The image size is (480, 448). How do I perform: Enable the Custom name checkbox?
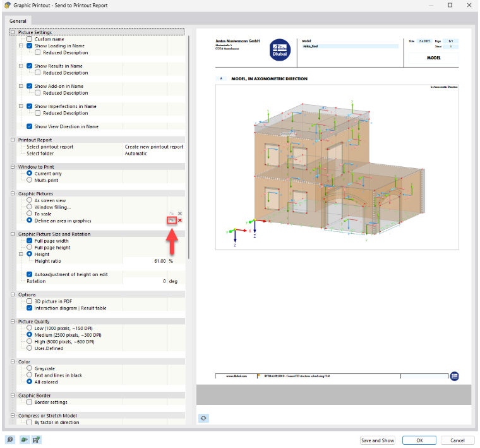point(30,39)
